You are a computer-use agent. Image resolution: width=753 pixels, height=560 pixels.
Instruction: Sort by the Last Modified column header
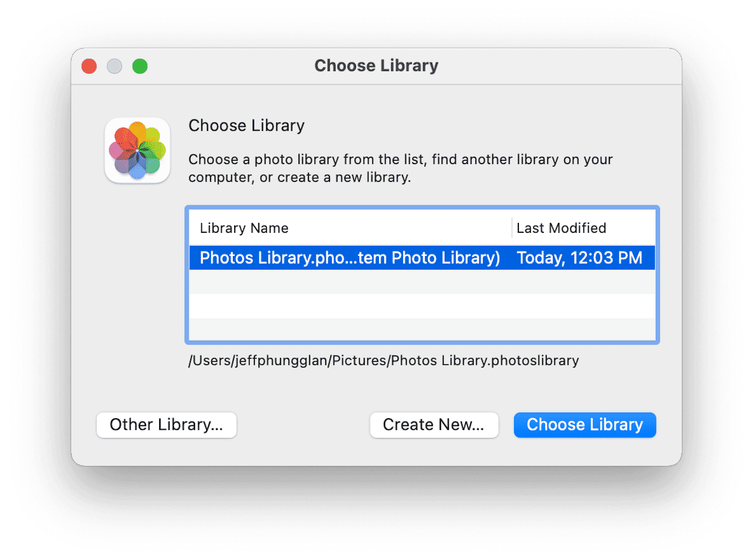(x=561, y=228)
